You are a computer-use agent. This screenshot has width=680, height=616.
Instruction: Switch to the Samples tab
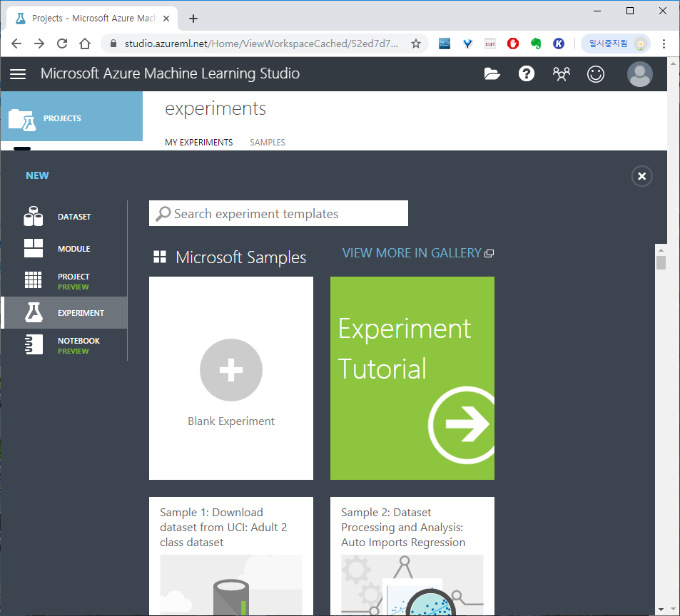pos(267,143)
